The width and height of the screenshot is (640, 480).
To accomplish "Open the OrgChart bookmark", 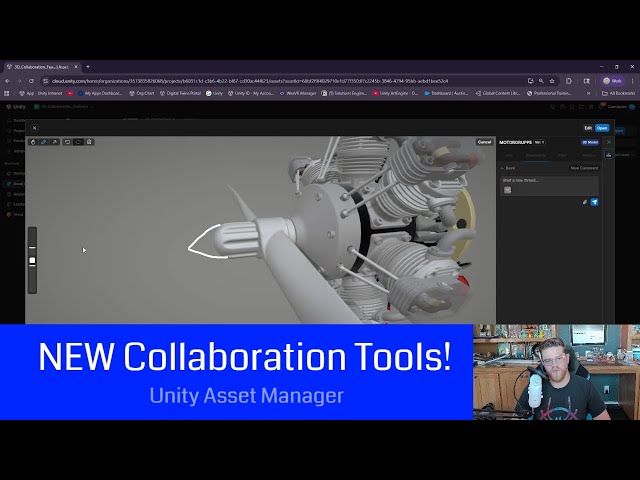I will pos(142,93).
